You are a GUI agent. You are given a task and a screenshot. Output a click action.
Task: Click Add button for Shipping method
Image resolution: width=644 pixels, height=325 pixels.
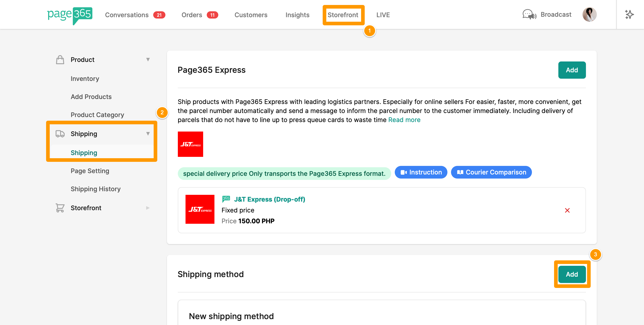tap(572, 275)
